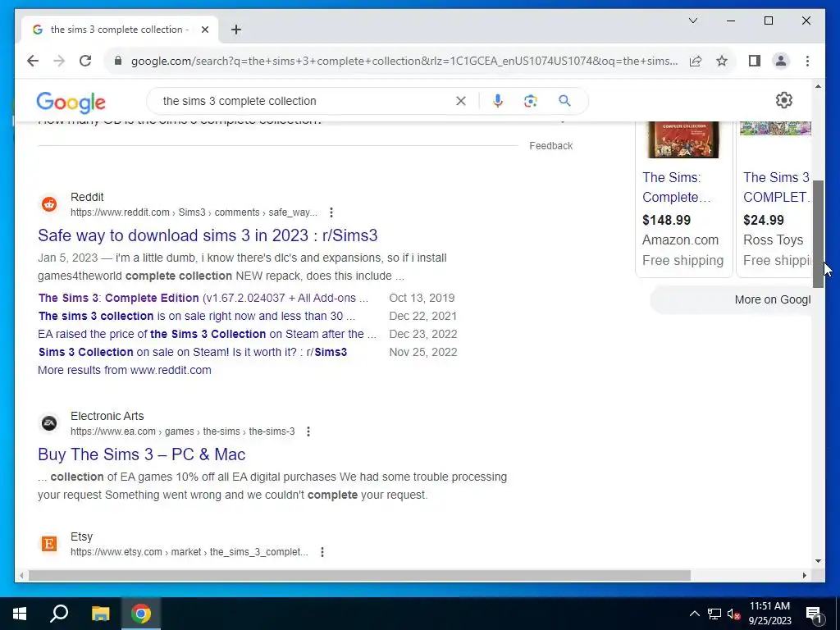The image size is (840, 630).
Task: Click the 'https://www.ea.com › games' breadcrumb
Action: [x=183, y=431]
